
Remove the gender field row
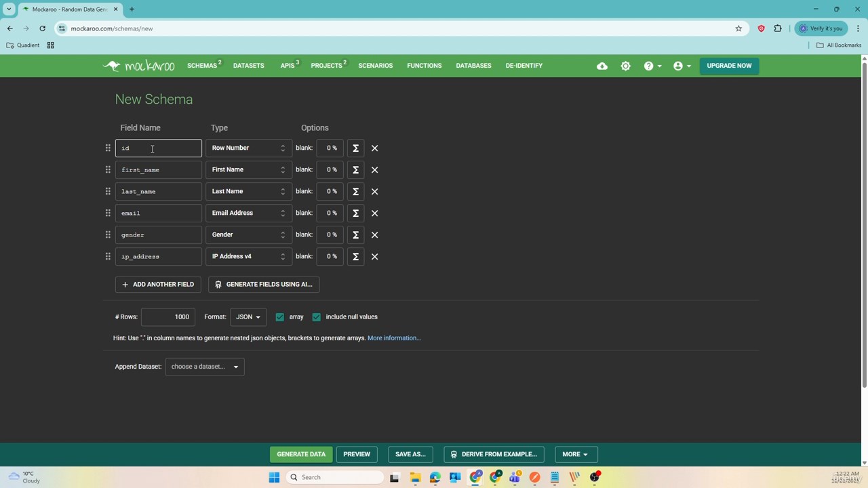click(x=374, y=235)
